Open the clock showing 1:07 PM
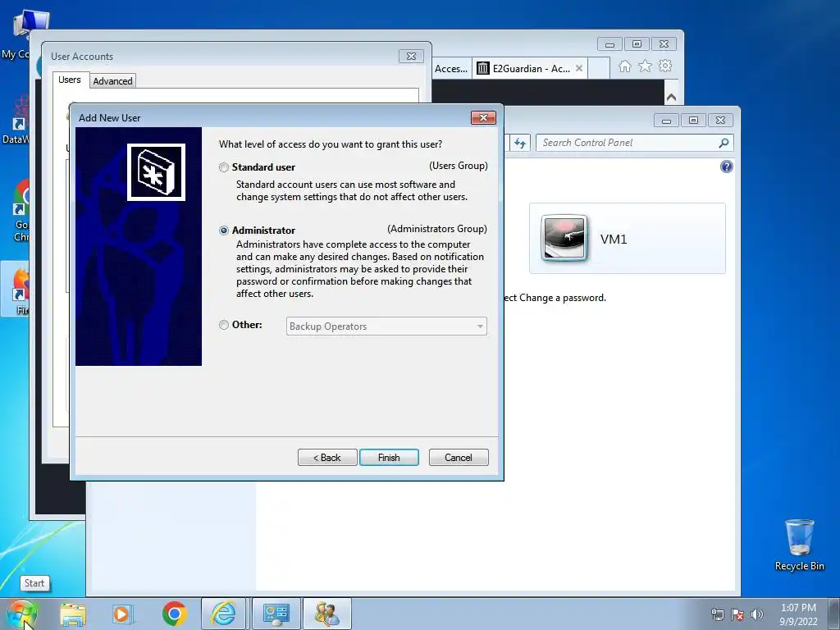840x630 pixels. pos(798,614)
